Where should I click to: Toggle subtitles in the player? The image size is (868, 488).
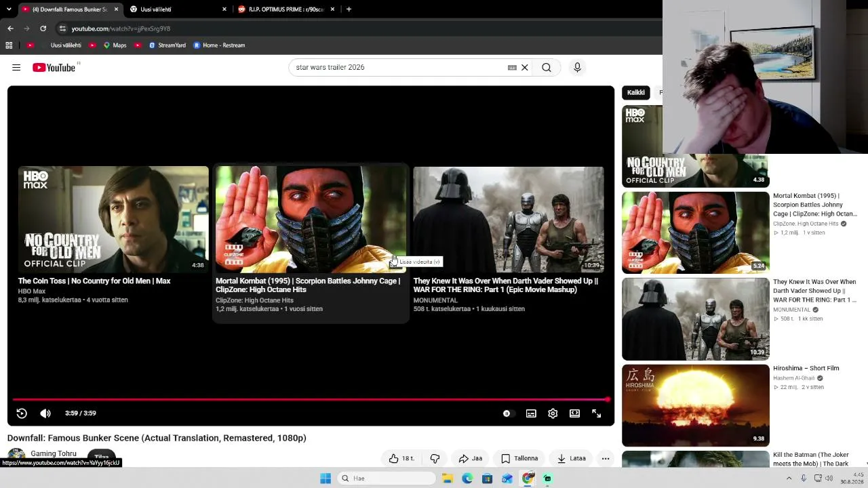(531, 413)
